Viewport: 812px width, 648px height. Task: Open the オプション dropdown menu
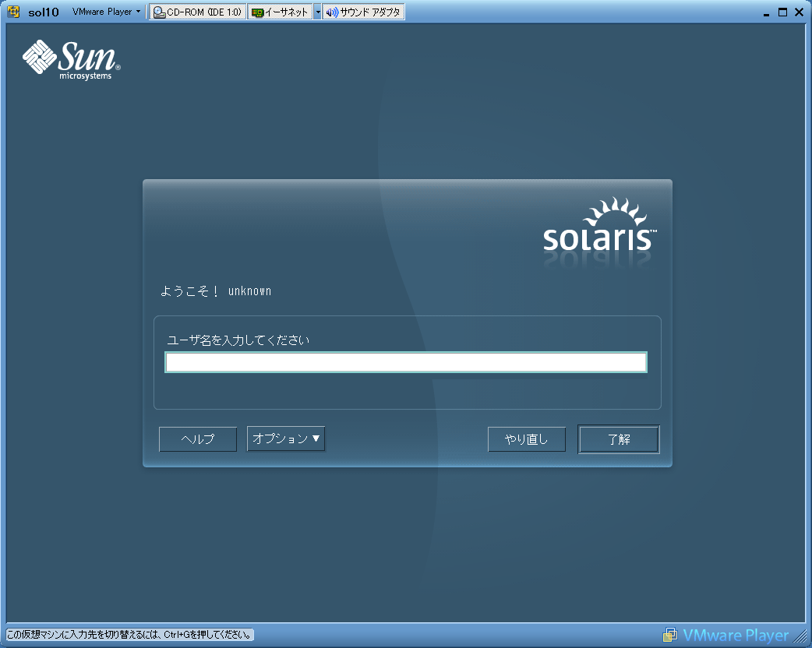(286, 438)
